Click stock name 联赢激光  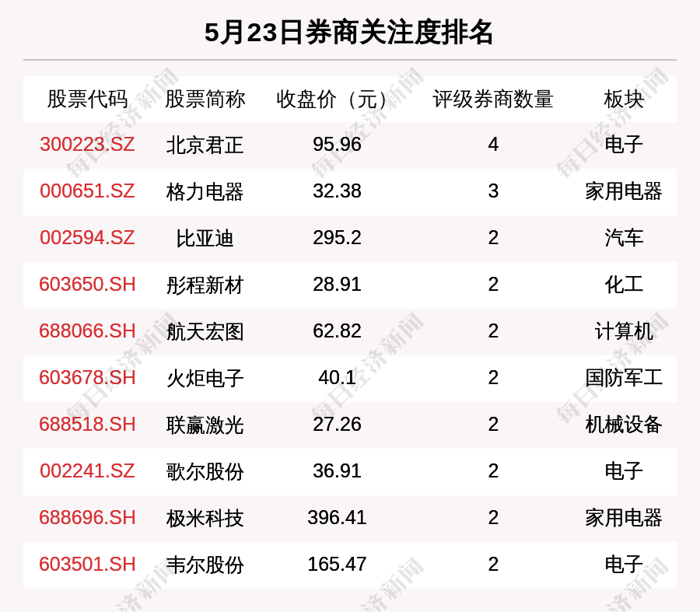pos(205,425)
